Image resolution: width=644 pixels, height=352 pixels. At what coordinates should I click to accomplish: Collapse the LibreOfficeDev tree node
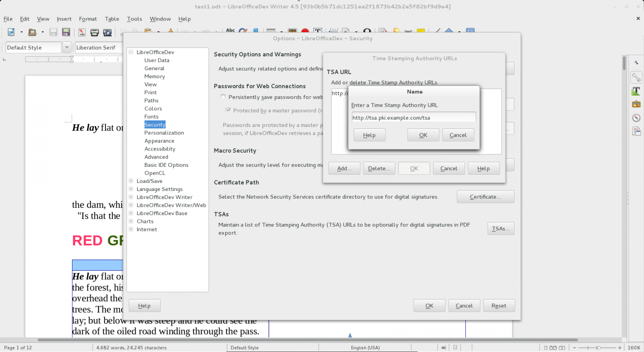coord(131,52)
